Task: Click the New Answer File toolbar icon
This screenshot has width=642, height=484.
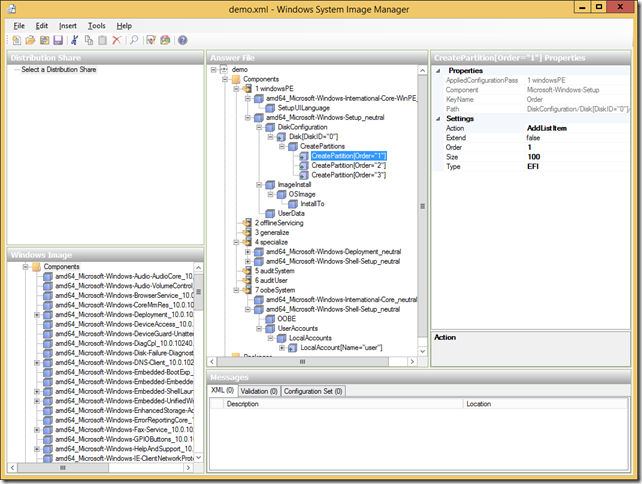Action: pyautogui.click(x=16, y=40)
